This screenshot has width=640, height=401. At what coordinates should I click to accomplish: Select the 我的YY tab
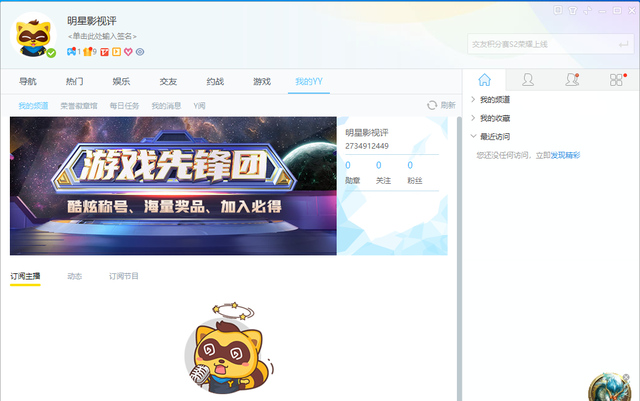309,81
